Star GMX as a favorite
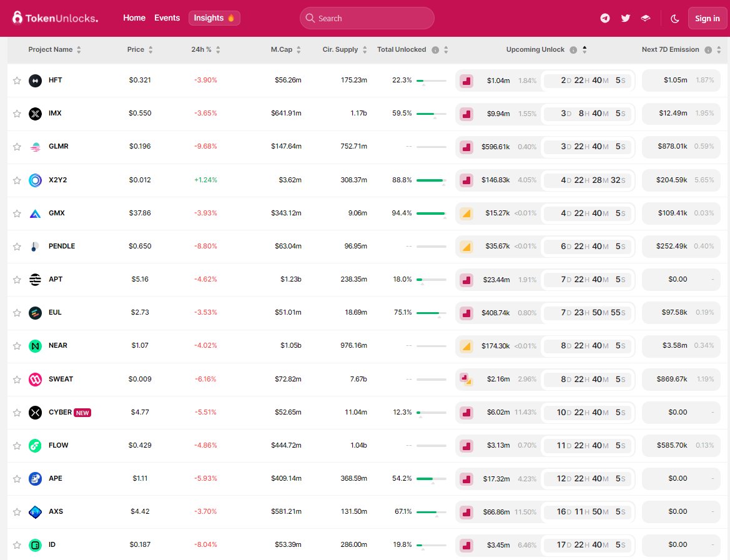This screenshot has width=730, height=560. click(x=17, y=214)
